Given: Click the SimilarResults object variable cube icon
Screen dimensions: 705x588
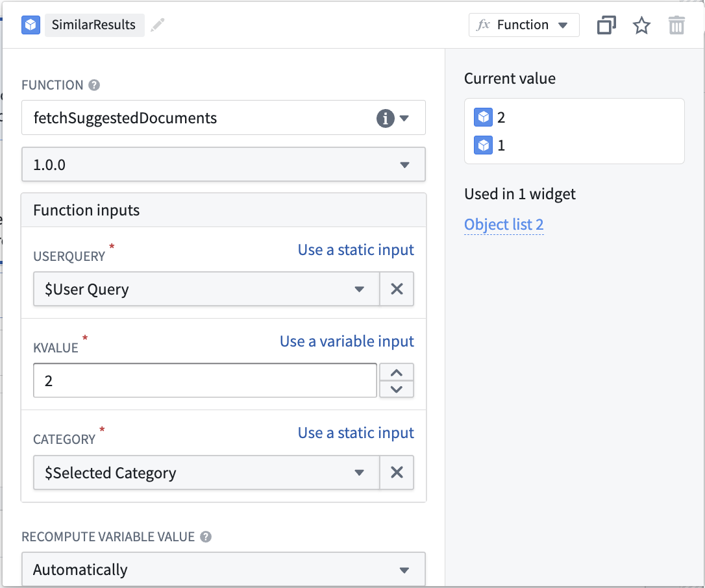Looking at the screenshot, I should point(31,25).
